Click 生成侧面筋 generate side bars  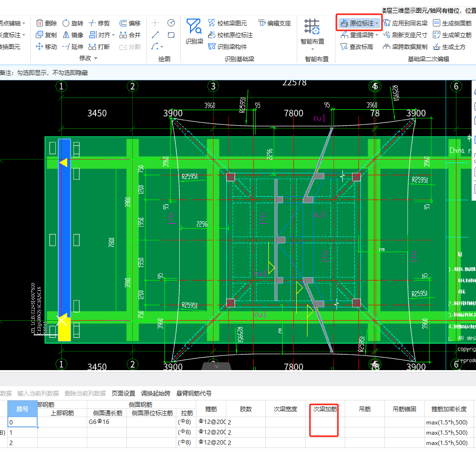pos(452,23)
